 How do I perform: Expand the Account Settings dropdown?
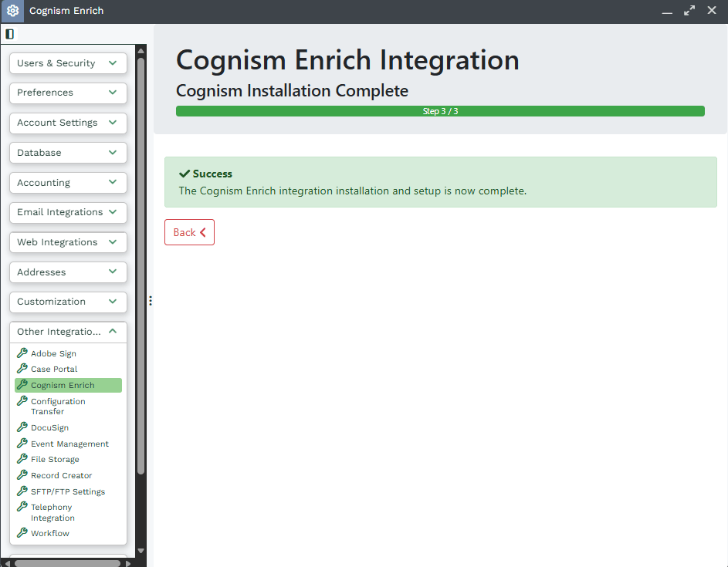point(68,123)
